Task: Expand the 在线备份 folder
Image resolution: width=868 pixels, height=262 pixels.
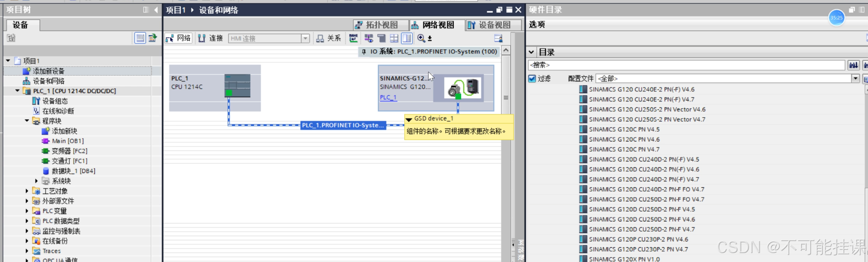Action: click(x=27, y=241)
